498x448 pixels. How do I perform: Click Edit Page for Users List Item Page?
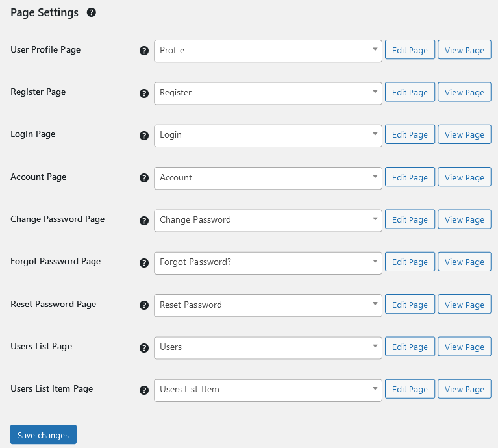pos(410,389)
